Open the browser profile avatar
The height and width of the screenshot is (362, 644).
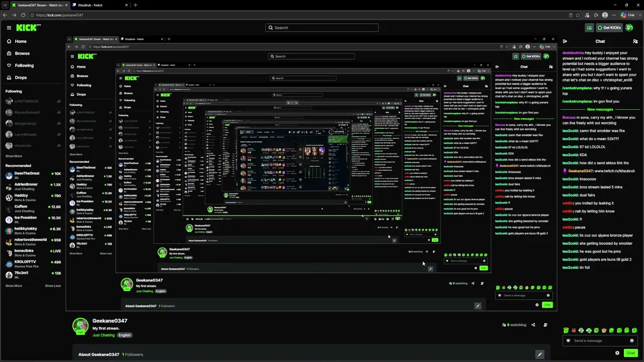(x=605, y=15)
